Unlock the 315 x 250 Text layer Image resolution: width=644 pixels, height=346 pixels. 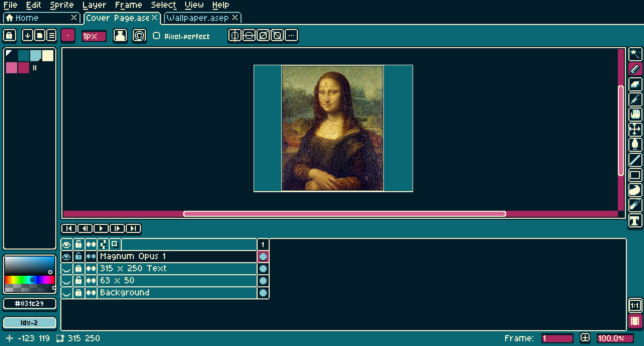[x=79, y=269]
